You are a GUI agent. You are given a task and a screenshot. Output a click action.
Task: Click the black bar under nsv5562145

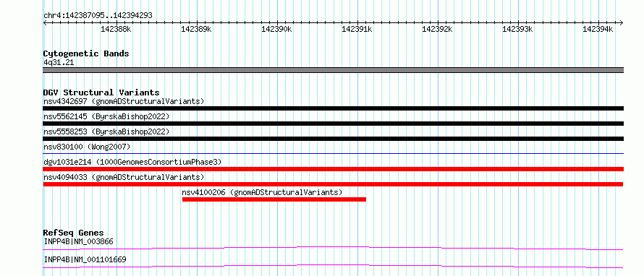tap(334, 124)
